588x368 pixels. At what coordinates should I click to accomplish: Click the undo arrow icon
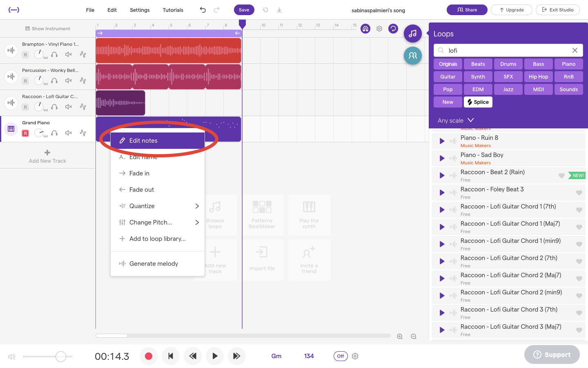point(203,10)
